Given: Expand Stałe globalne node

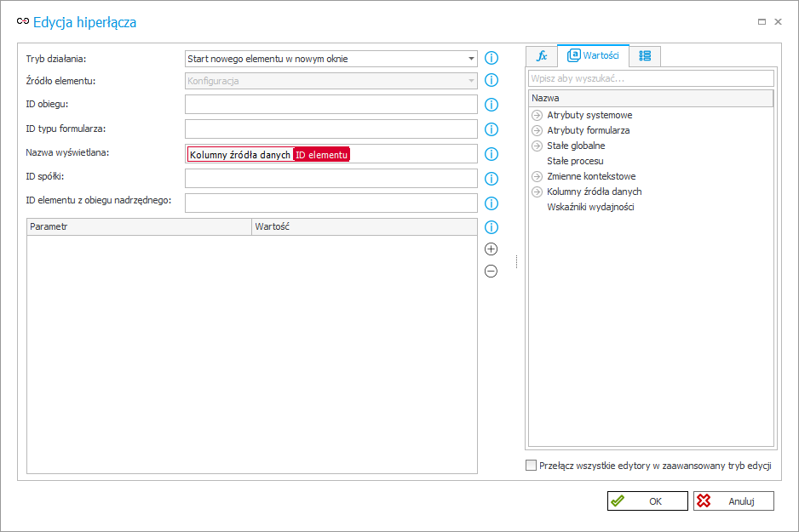Looking at the screenshot, I should pos(537,146).
